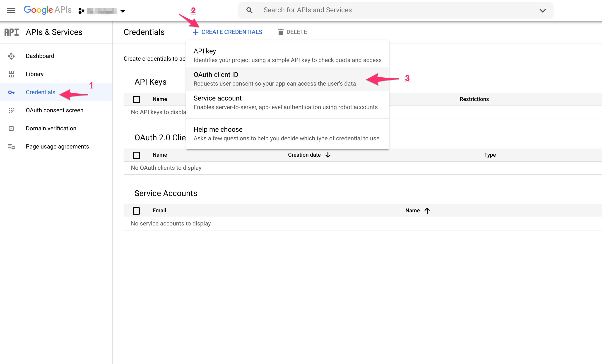Click the plus icon beside Create Credentials

(195, 32)
